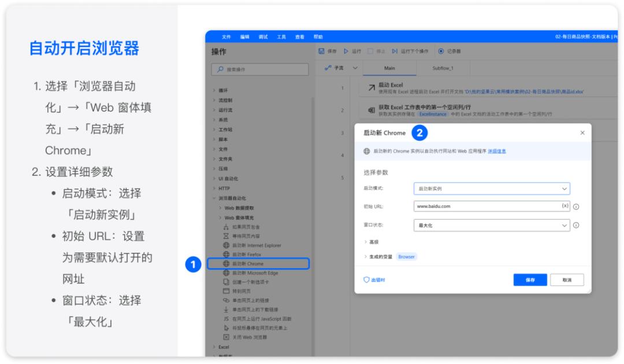Click the run (运行) play icon
The width and height of the screenshot is (624, 364).
346,51
